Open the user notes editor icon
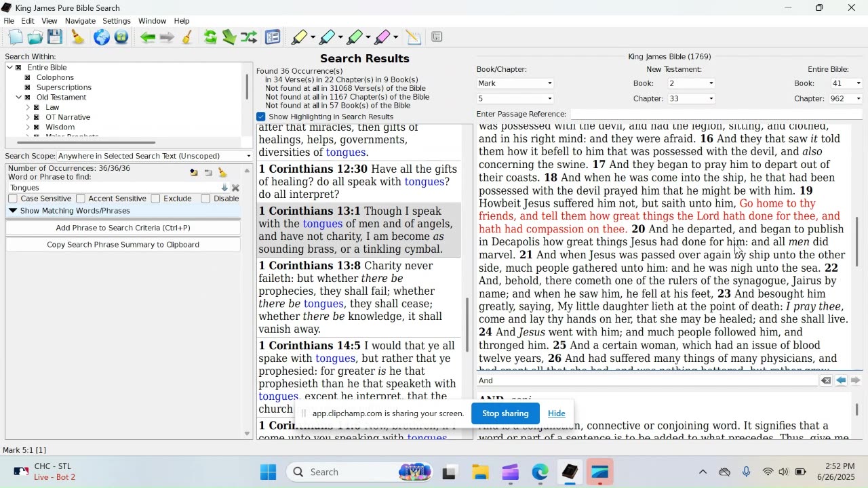 [413, 37]
